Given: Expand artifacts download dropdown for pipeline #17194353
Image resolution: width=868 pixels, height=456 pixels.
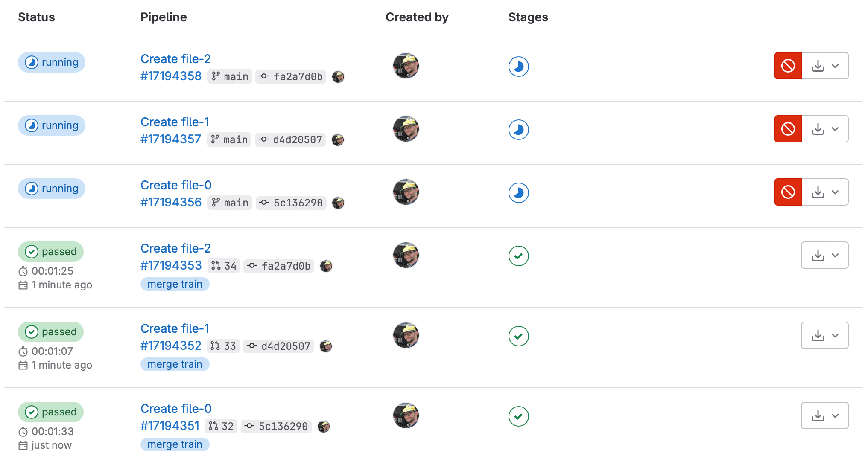Looking at the screenshot, I should (825, 255).
